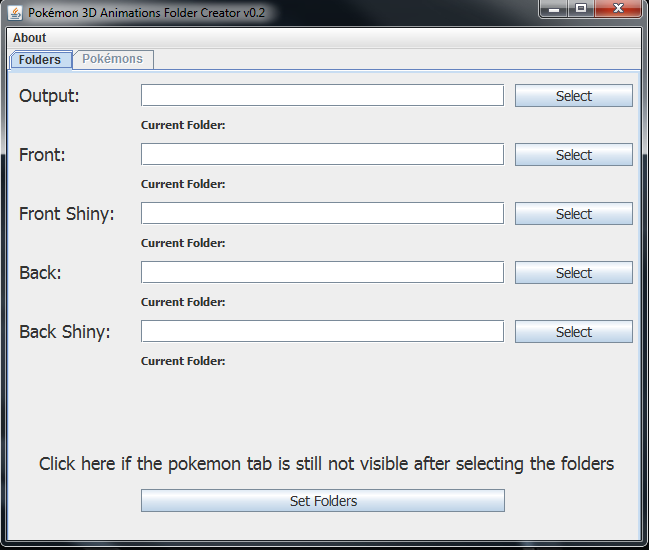
Task: Focus the Back Shiny path field
Action: point(322,331)
